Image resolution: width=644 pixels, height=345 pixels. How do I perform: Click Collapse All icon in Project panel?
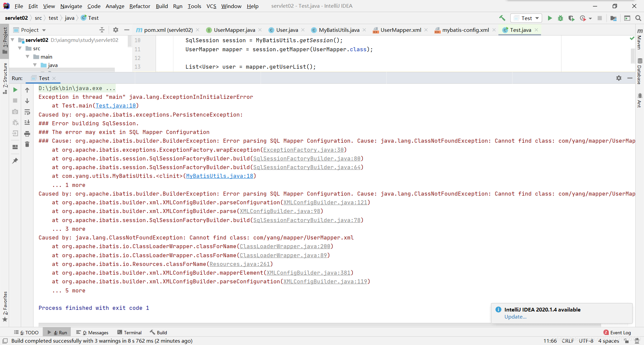(x=102, y=30)
